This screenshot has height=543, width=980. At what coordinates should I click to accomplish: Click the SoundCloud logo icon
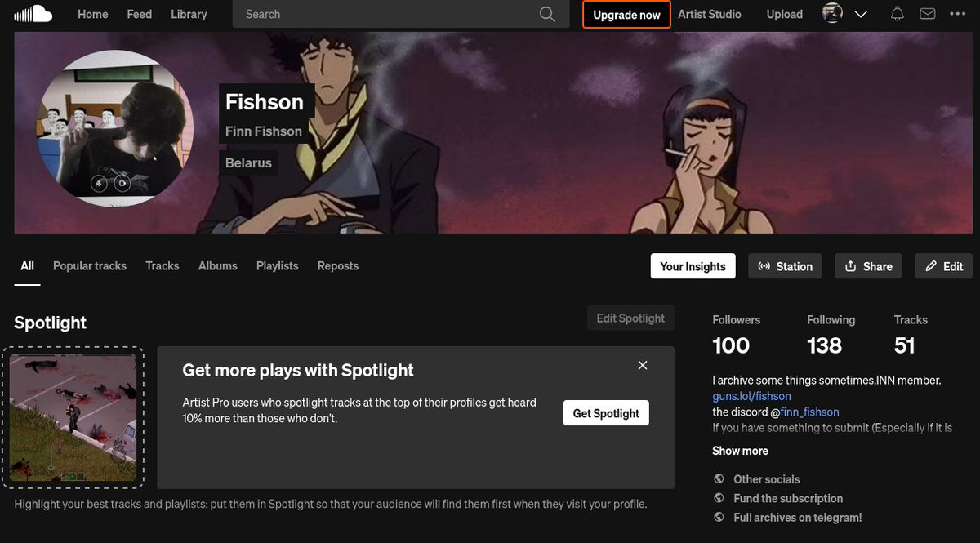pyautogui.click(x=33, y=14)
